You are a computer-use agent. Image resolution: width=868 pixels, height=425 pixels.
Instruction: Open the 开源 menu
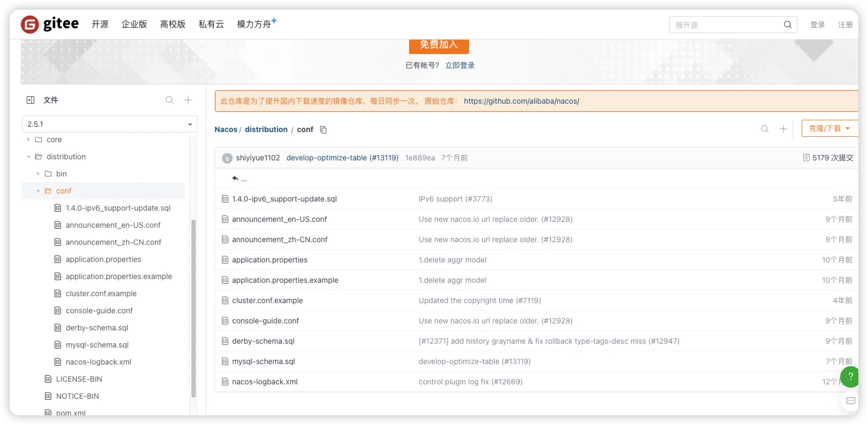click(100, 24)
